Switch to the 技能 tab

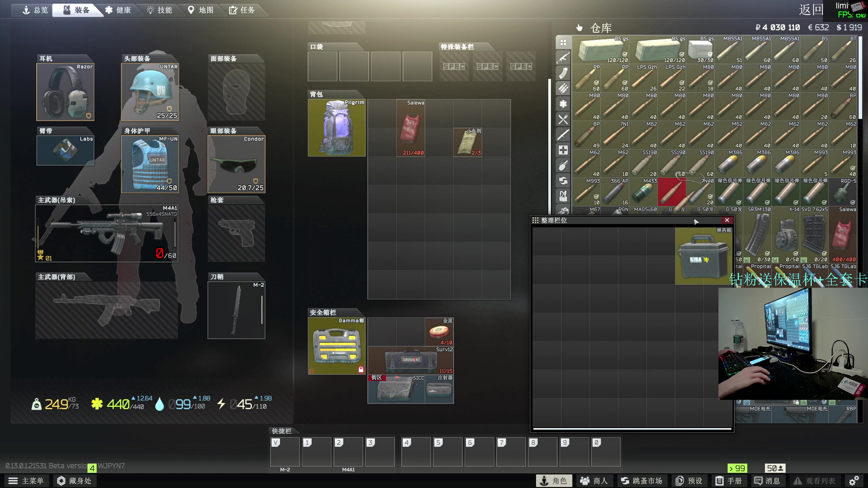click(159, 10)
